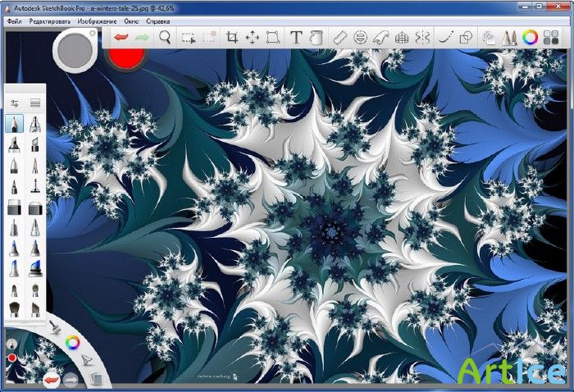
Task: Select the Airbrush in the brush palette
Action: (35, 124)
